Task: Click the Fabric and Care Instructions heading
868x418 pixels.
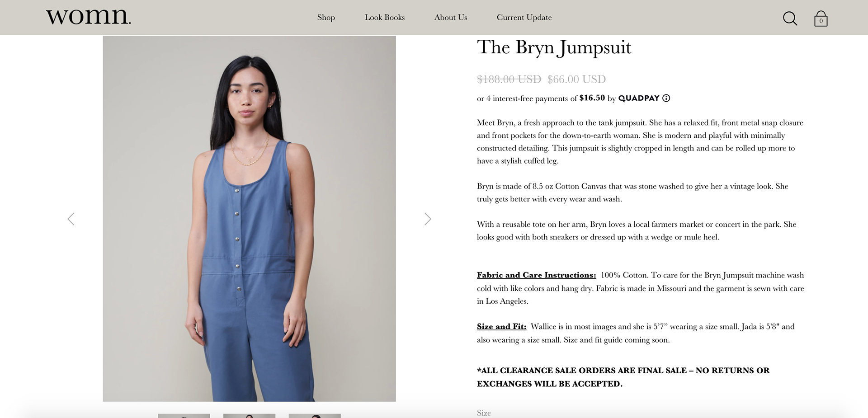Action: pyautogui.click(x=536, y=275)
